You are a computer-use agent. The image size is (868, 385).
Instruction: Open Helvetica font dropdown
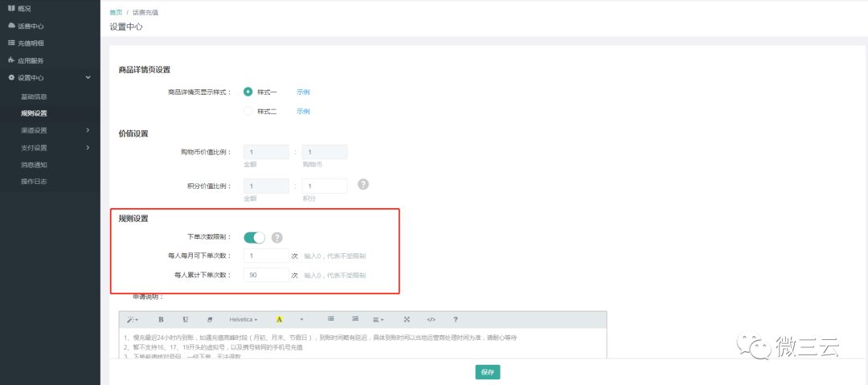click(244, 320)
